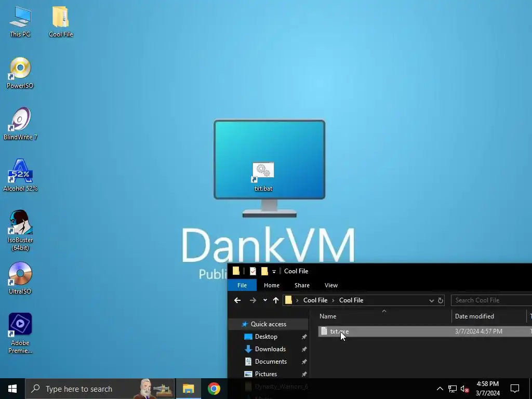
Task: Click second Cool File breadcrumb
Action: click(x=351, y=300)
